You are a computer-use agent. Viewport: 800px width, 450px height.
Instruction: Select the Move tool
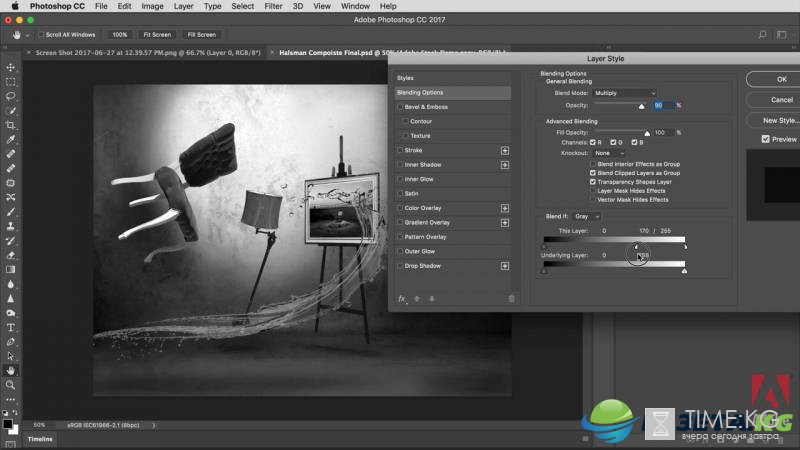point(10,67)
